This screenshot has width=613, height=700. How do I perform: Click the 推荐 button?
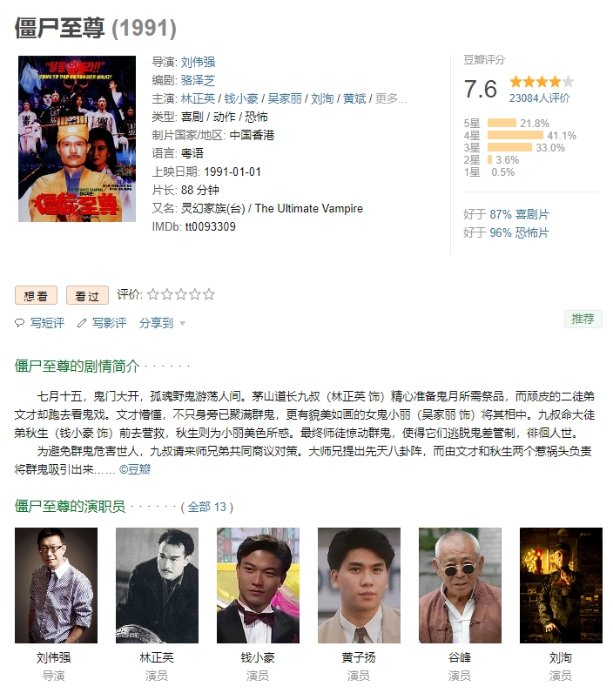(x=583, y=319)
